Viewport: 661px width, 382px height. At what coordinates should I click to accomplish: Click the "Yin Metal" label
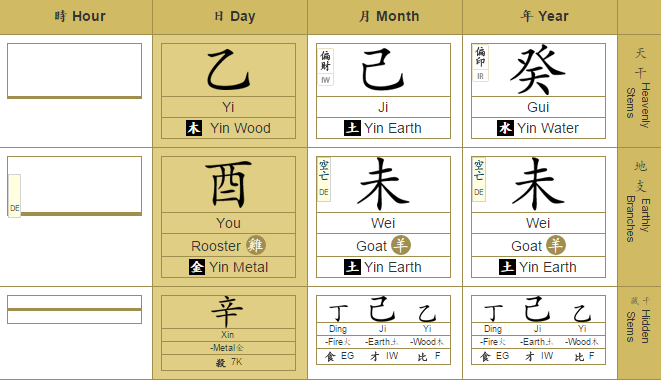click(239, 267)
